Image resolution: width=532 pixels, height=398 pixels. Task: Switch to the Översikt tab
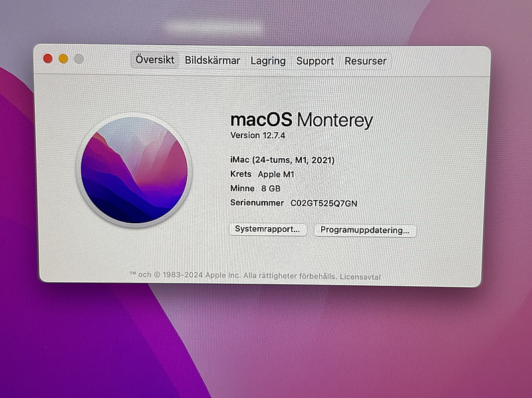coord(155,60)
